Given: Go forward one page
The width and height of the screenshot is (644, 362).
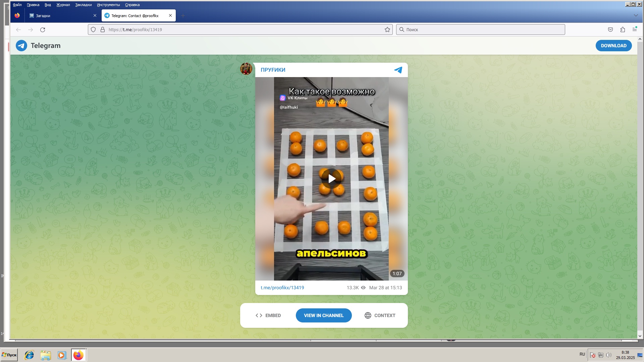Looking at the screenshot, I should (x=31, y=29).
